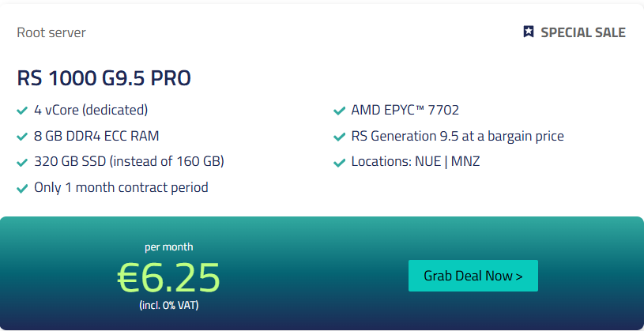This screenshot has width=644, height=331.
Task: Select the 4 vCore (dedicated) feature text
Action: [x=91, y=110]
